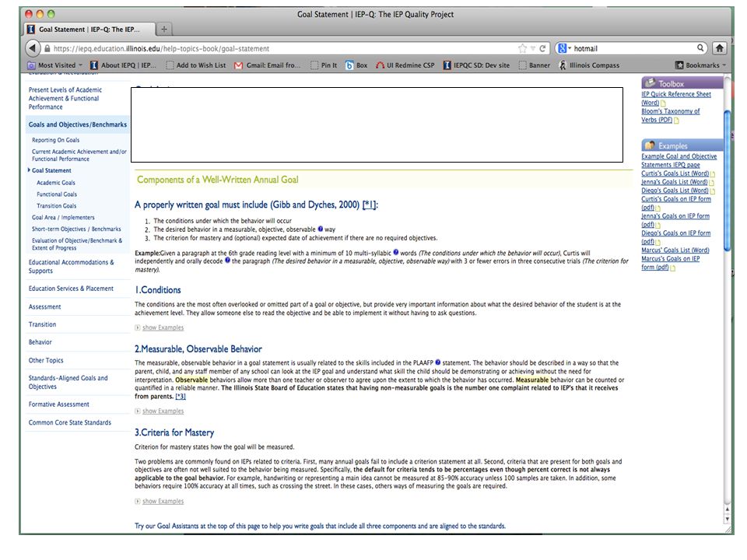The image size is (747, 560).
Task: Open the Gmail bookmark
Action: point(268,65)
